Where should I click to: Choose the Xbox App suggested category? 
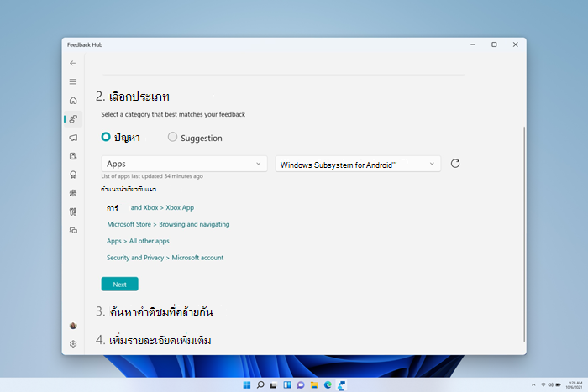pyautogui.click(x=150, y=207)
